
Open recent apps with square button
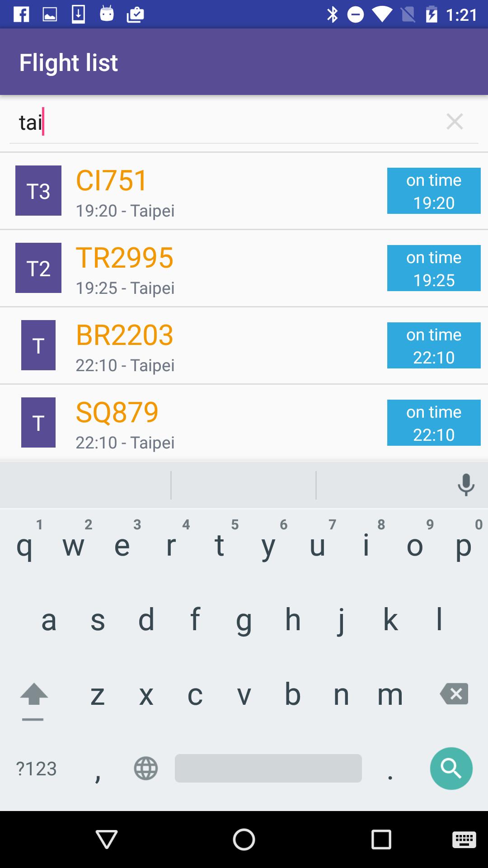point(381,840)
